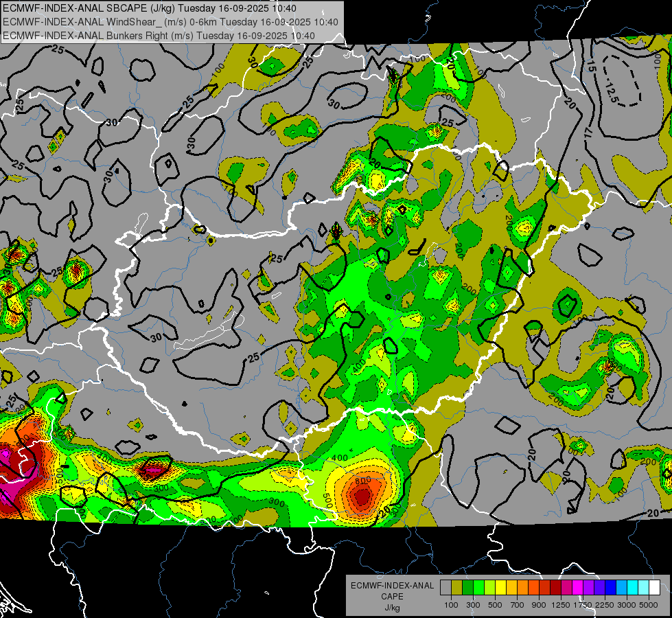The width and height of the screenshot is (672, 618).
Task: Click the 900 label under legend
Action: [539, 605]
